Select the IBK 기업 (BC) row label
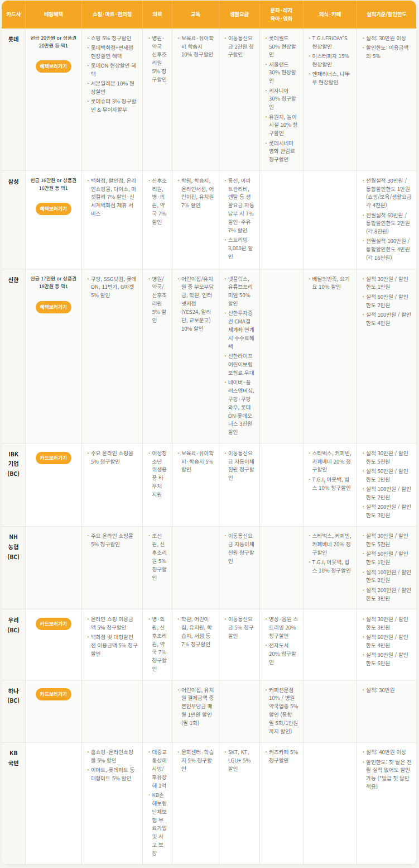This screenshot has width=419, height=868. tap(13, 464)
